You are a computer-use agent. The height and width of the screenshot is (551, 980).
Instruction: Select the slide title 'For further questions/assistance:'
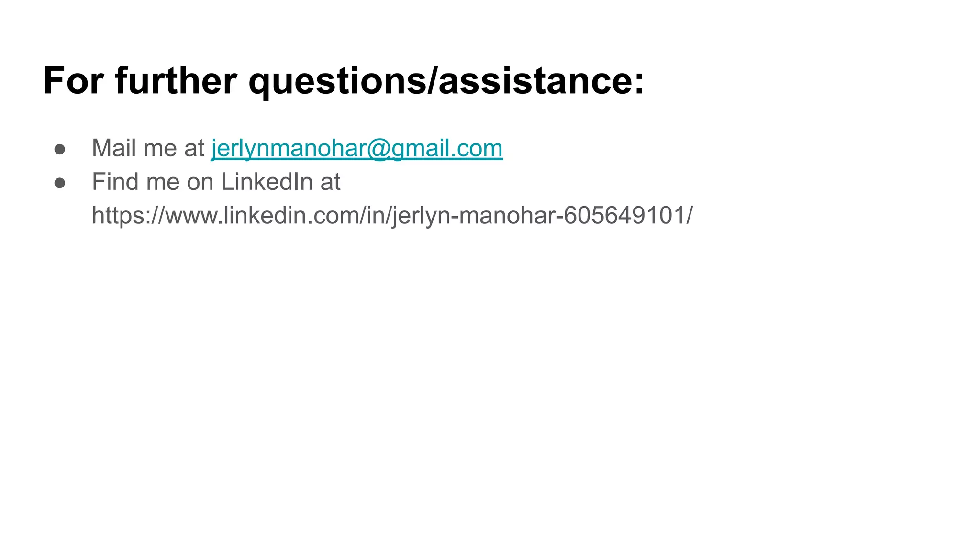[x=344, y=81]
